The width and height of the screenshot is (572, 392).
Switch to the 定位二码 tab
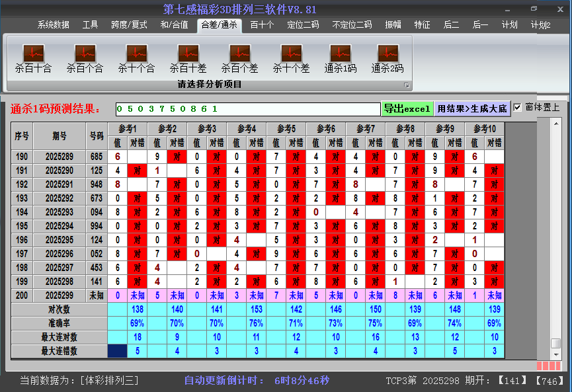[304, 24]
